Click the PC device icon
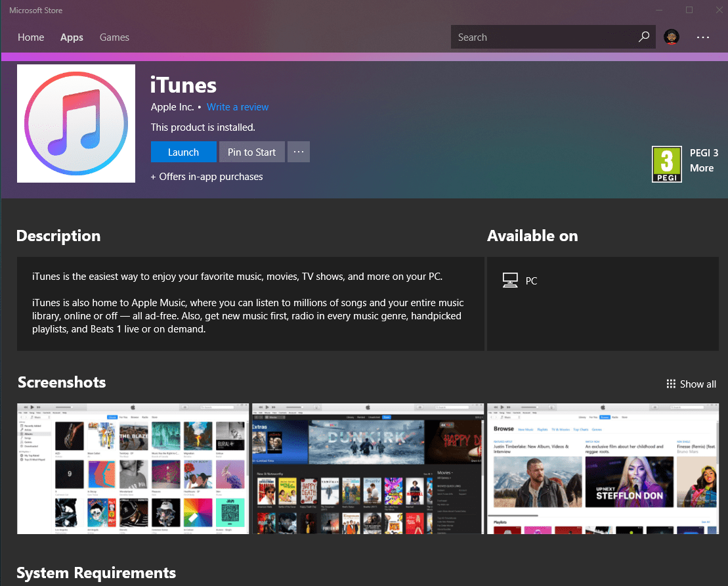The height and width of the screenshot is (586, 728). 510,281
